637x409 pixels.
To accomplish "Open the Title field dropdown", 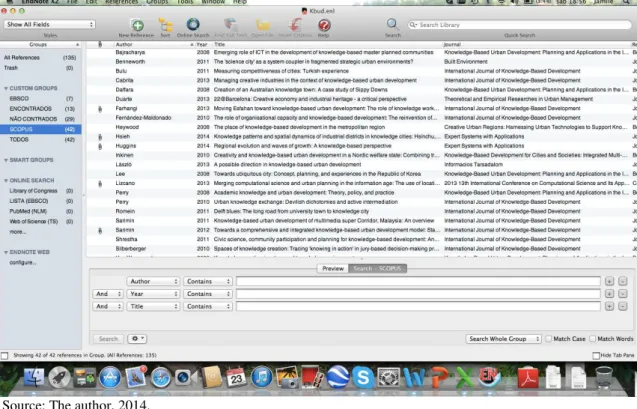I will (x=153, y=306).
